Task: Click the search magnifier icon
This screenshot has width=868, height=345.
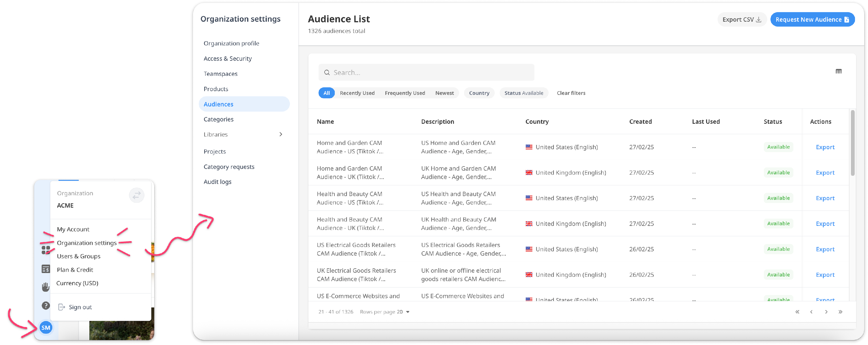Action: [x=326, y=72]
